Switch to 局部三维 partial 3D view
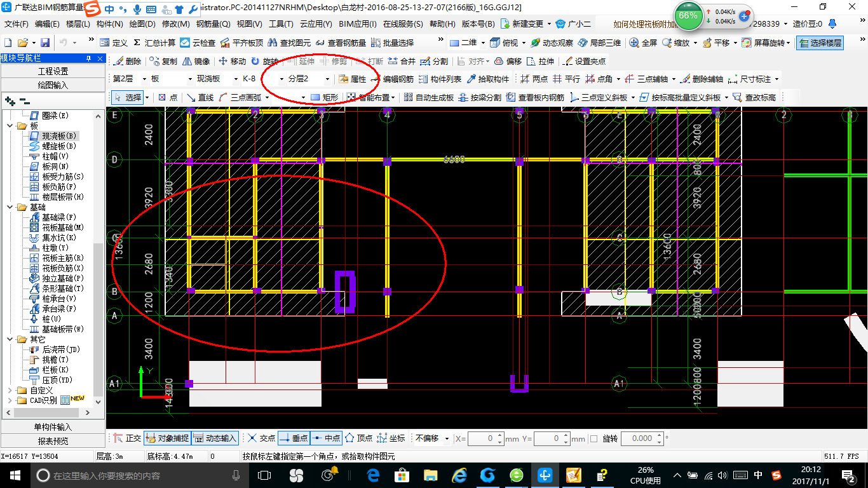This screenshot has height=488, width=868. (x=599, y=43)
